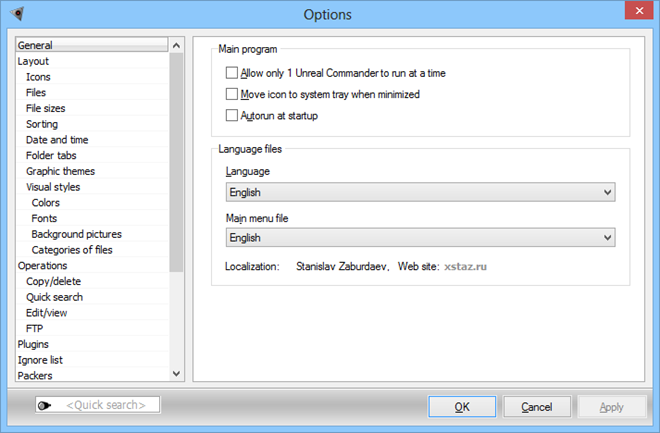Check Autorun at startup

pyautogui.click(x=232, y=115)
